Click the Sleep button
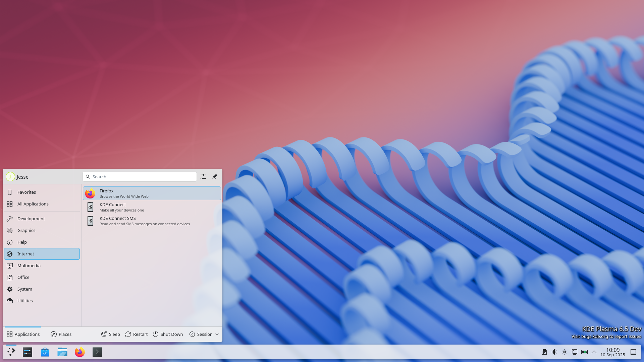 111,334
